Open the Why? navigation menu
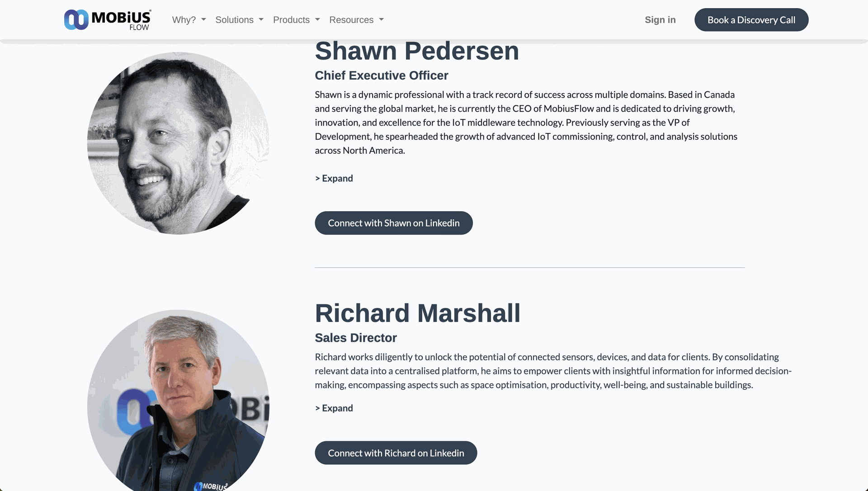Image resolution: width=868 pixels, height=491 pixels. (184, 20)
